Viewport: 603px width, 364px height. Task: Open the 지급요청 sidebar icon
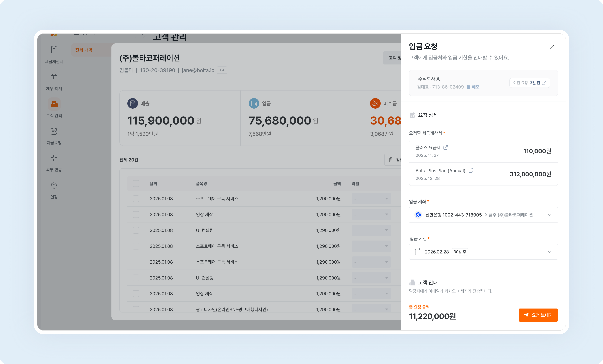click(x=54, y=131)
